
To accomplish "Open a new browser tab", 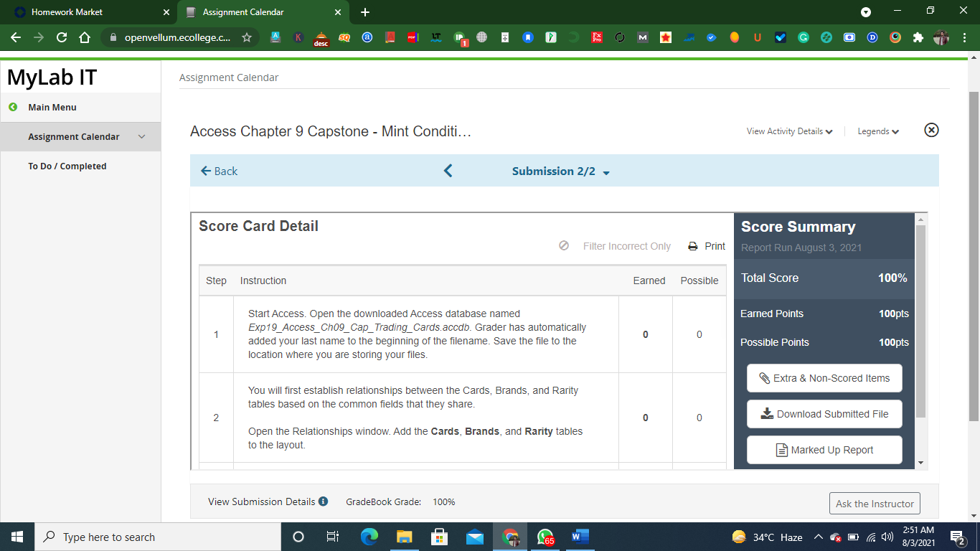I will [x=365, y=12].
